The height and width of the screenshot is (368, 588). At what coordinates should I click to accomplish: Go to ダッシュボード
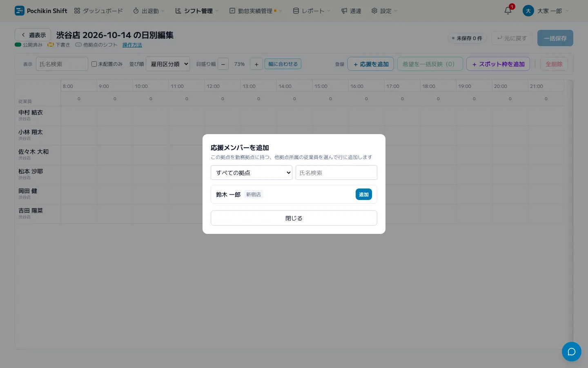[x=98, y=11]
